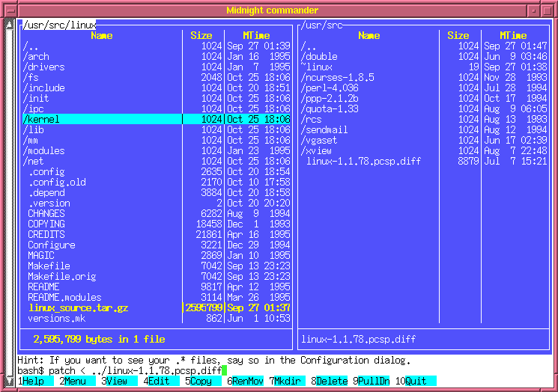
Task: Click the 1Help function key
Action: point(35,381)
